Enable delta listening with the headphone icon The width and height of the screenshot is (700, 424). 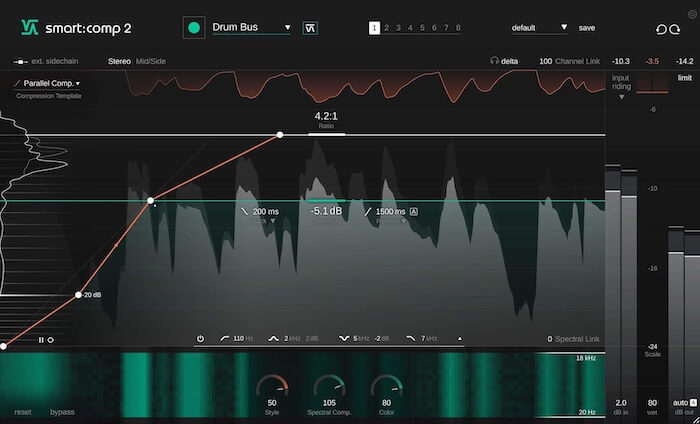(494, 61)
